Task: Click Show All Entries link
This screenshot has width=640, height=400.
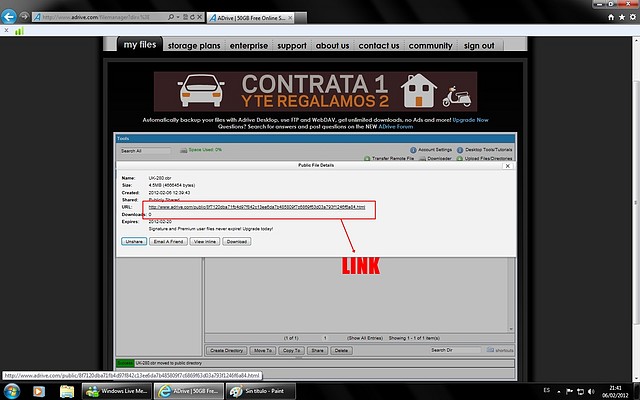Action: coord(365,338)
